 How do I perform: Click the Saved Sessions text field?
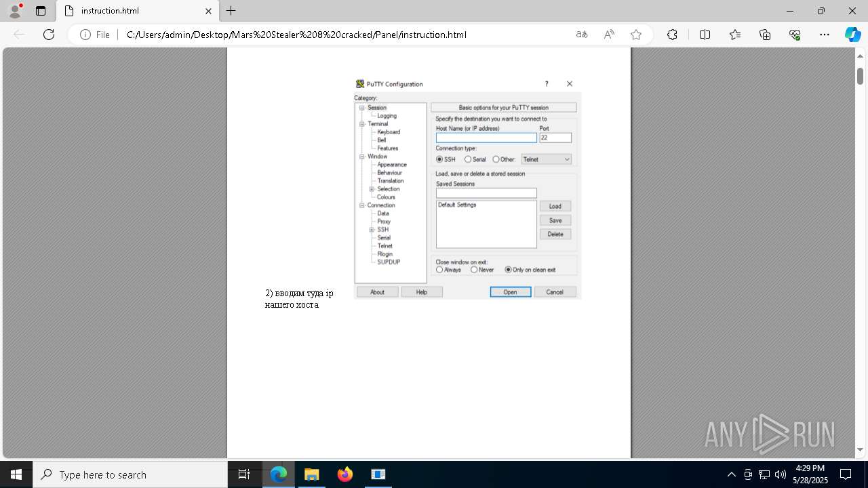(486, 193)
